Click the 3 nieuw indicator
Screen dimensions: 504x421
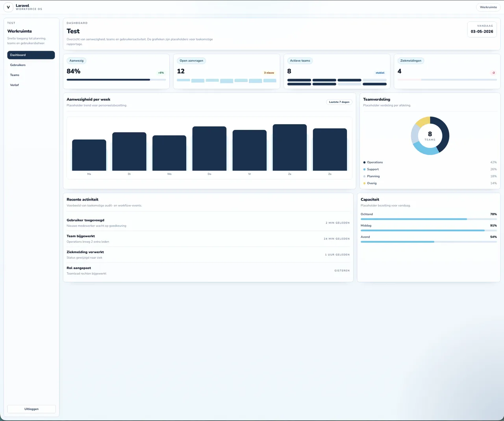pos(269,73)
